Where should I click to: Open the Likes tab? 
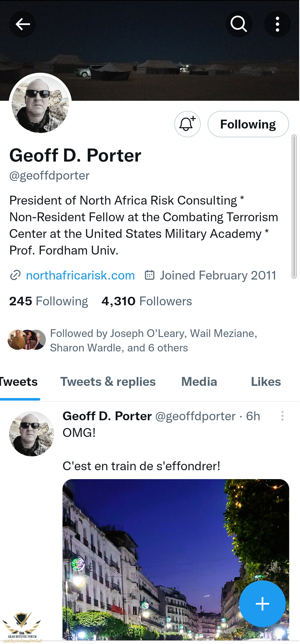coord(266,382)
